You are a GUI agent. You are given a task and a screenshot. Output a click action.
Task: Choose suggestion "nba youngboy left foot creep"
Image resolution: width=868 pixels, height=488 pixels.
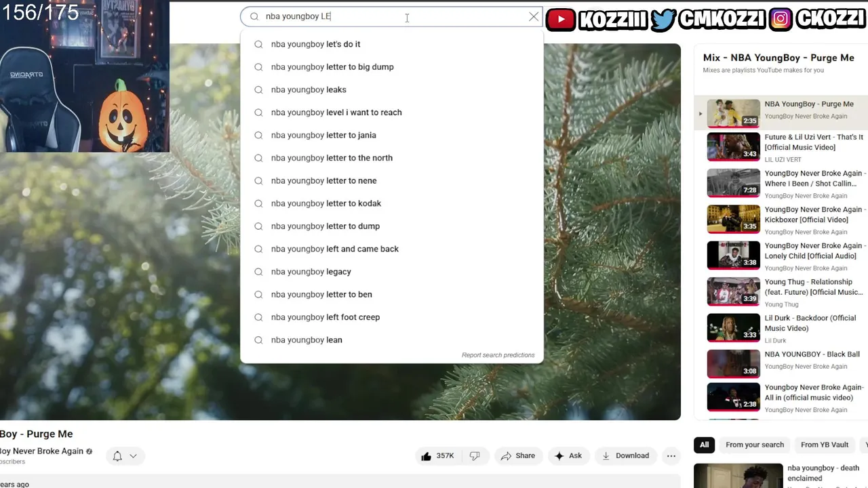pos(392,317)
